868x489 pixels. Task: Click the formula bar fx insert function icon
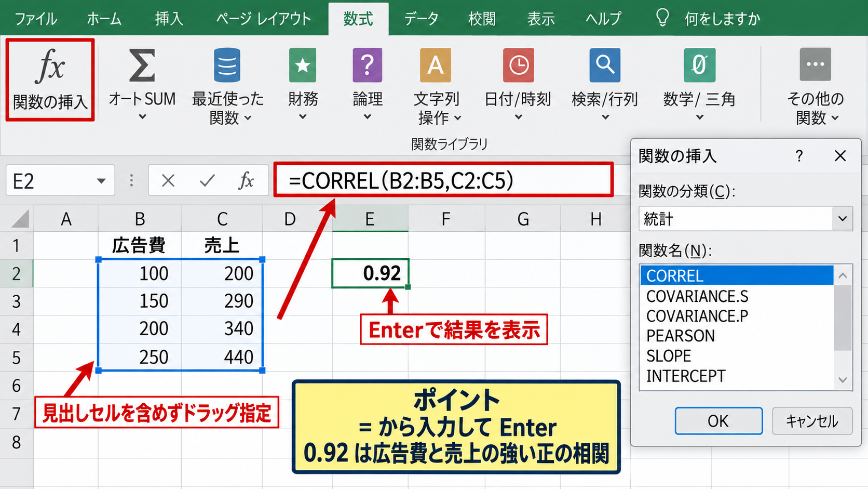246,181
